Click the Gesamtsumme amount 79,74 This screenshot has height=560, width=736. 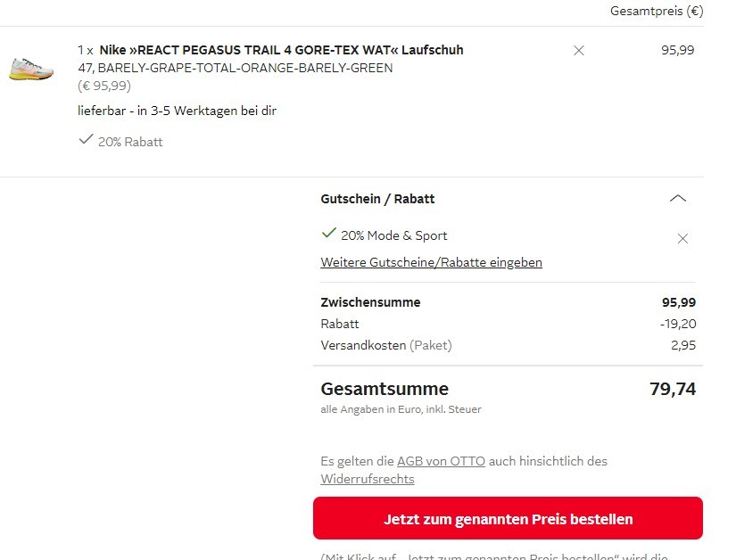[673, 389]
